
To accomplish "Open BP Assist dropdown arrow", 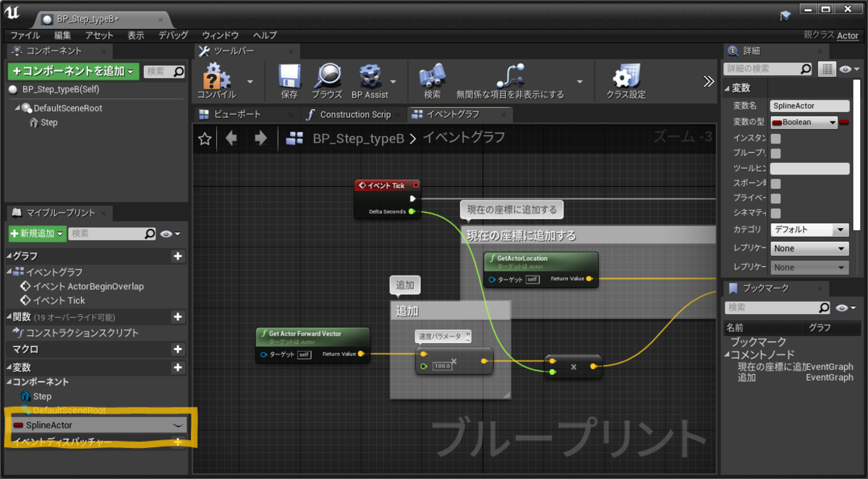I will coord(394,81).
